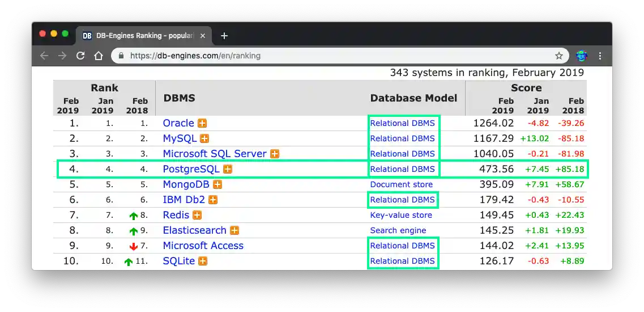The image size is (644, 312).
Task: Click the PostgreSQL score 473.56
Action: point(496,169)
